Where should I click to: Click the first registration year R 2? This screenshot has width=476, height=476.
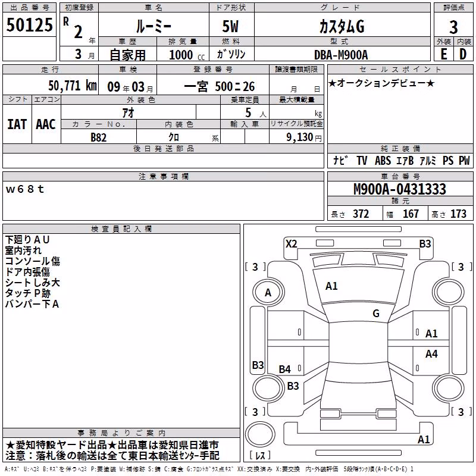tap(73, 27)
